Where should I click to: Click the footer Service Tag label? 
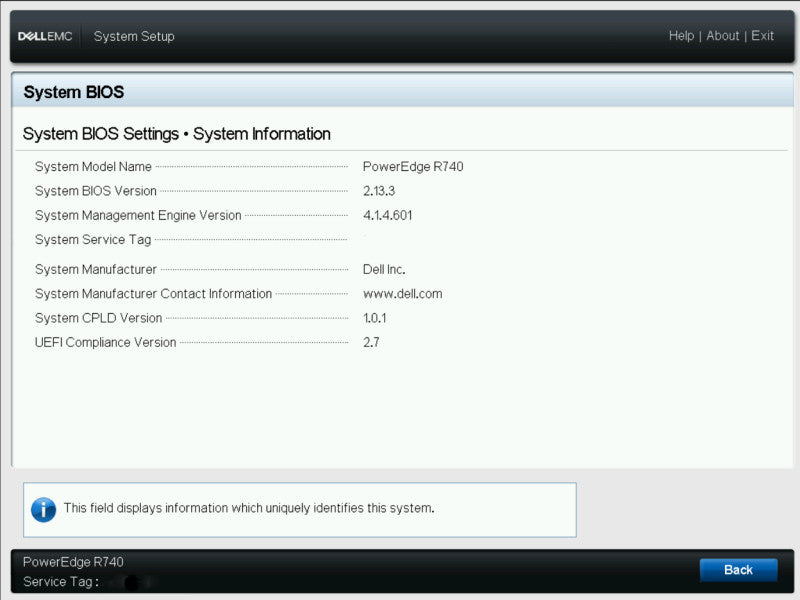[x=61, y=582]
